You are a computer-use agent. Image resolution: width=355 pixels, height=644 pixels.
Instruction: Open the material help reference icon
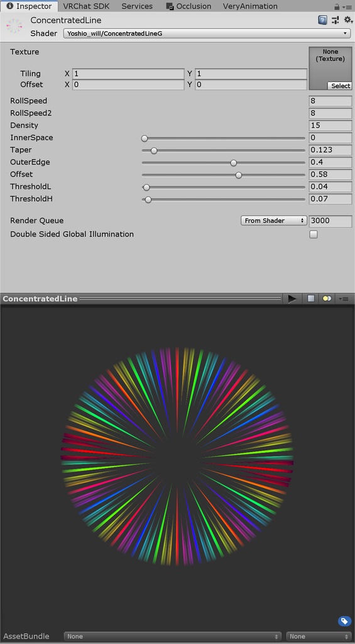click(322, 20)
